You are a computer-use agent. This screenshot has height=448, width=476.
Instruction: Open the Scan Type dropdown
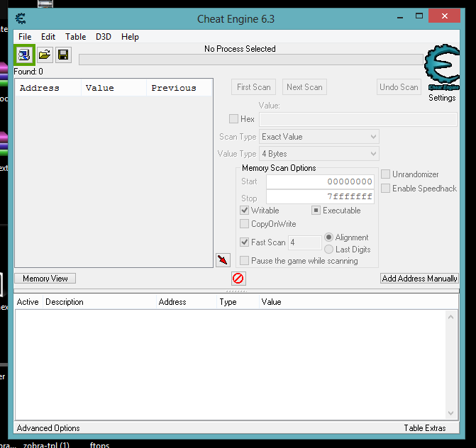pos(319,137)
